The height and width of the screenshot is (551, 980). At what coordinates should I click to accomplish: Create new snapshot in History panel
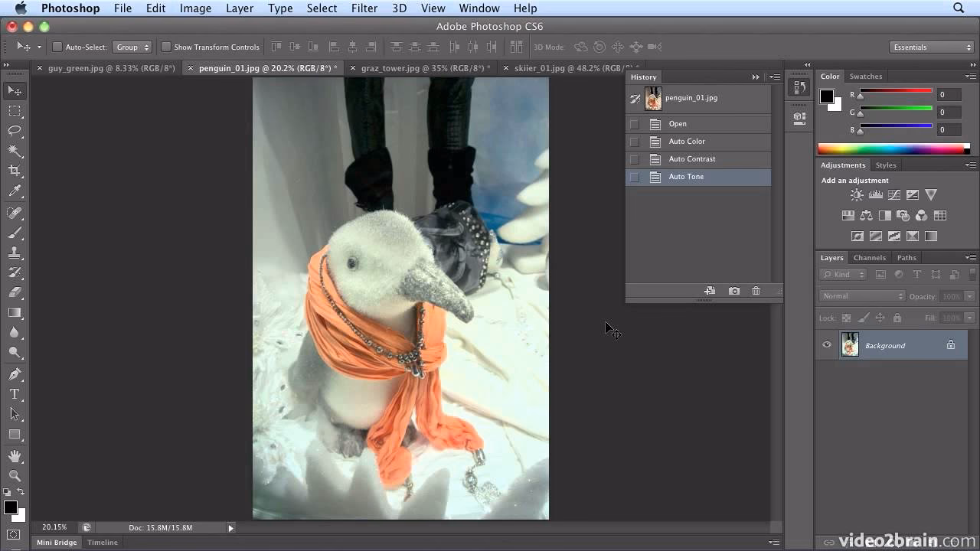tap(733, 291)
